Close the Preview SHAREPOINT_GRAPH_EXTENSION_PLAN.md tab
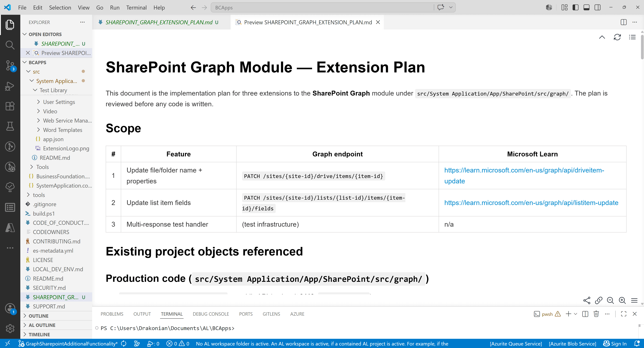This screenshot has height=348, width=644. point(378,22)
